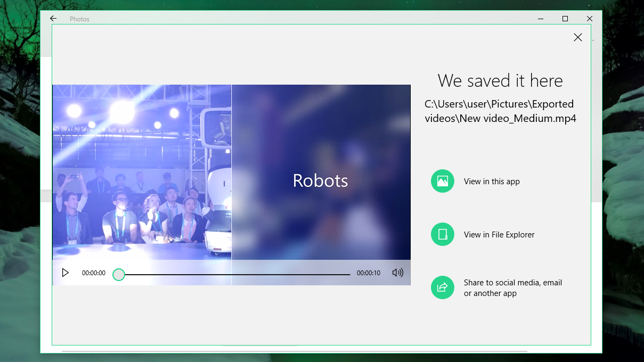Click the 00:00:00 elapsed time label
Viewport: 644px width, 362px height.
tap(94, 273)
